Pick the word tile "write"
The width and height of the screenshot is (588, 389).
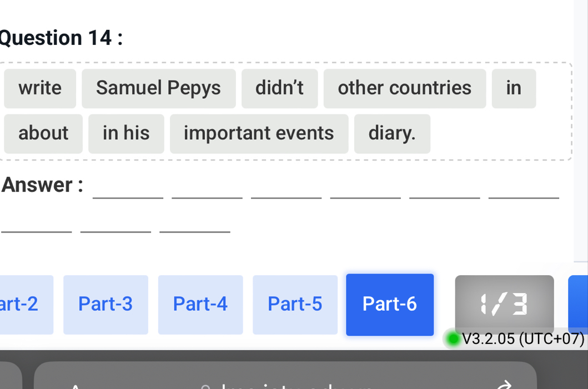click(40, 88)
